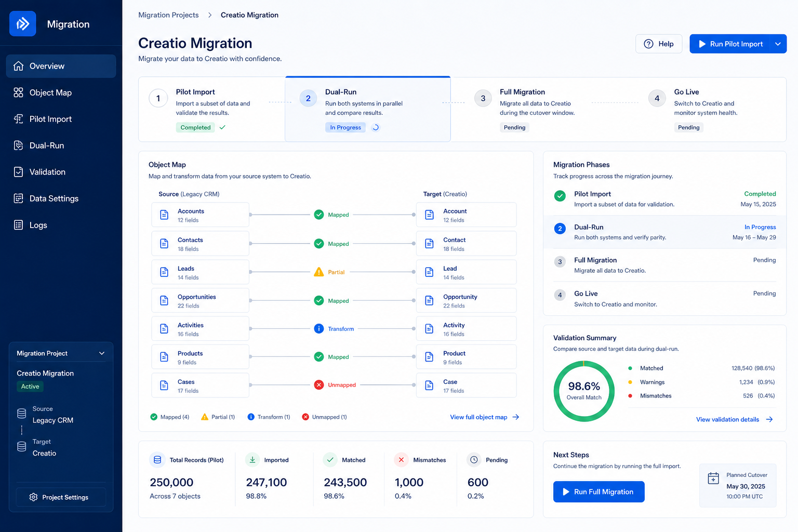The width and height of the screenshot is (798, 532).
Task: Click the Source Legacy CRM database icon
Action: [x=22, y=414]
